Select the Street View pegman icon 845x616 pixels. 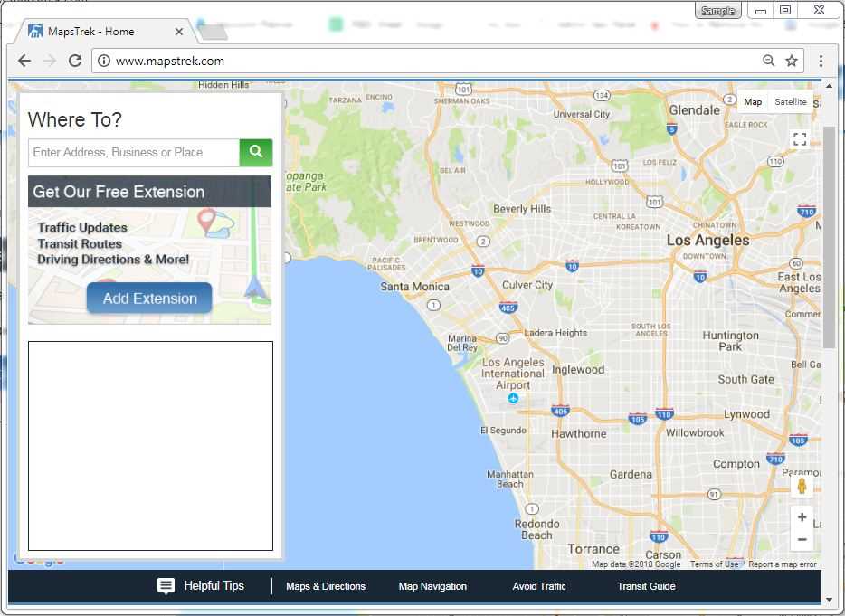[x=802, y=486]
